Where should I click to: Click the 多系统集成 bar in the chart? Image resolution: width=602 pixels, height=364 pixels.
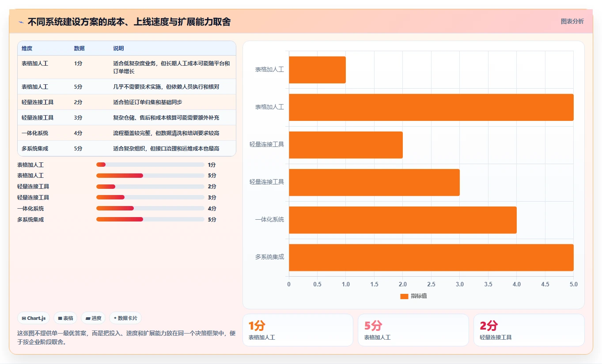click(x=431, y=257)
